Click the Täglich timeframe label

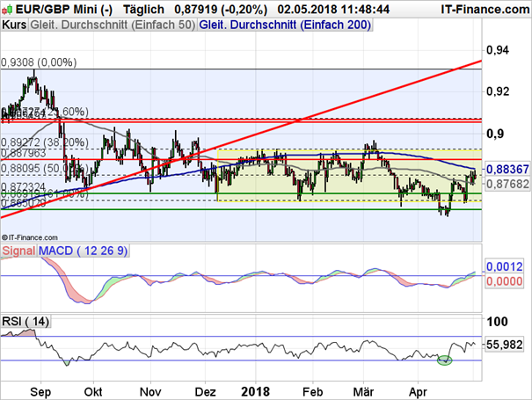(143, 9)
